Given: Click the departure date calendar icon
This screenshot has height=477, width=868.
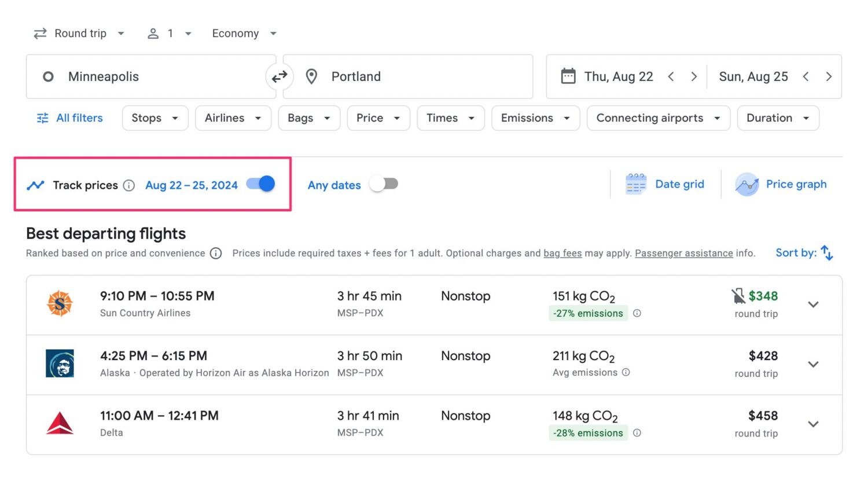Looking at the screenshot, I should click(x=568, y=76).
